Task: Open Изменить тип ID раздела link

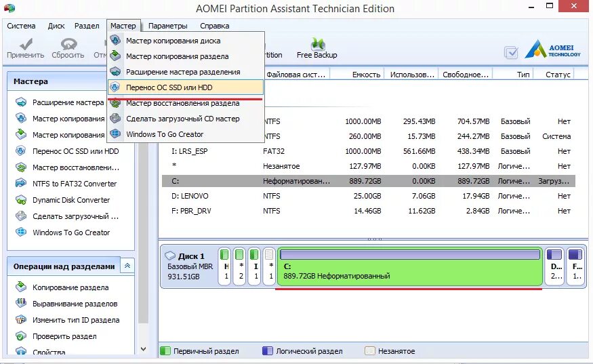Action: (x=76, y=320)
